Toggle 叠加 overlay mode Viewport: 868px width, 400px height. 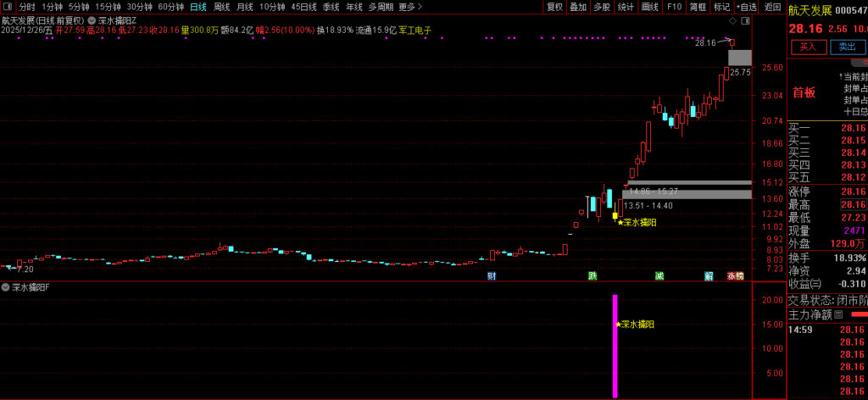pos(578,7)
